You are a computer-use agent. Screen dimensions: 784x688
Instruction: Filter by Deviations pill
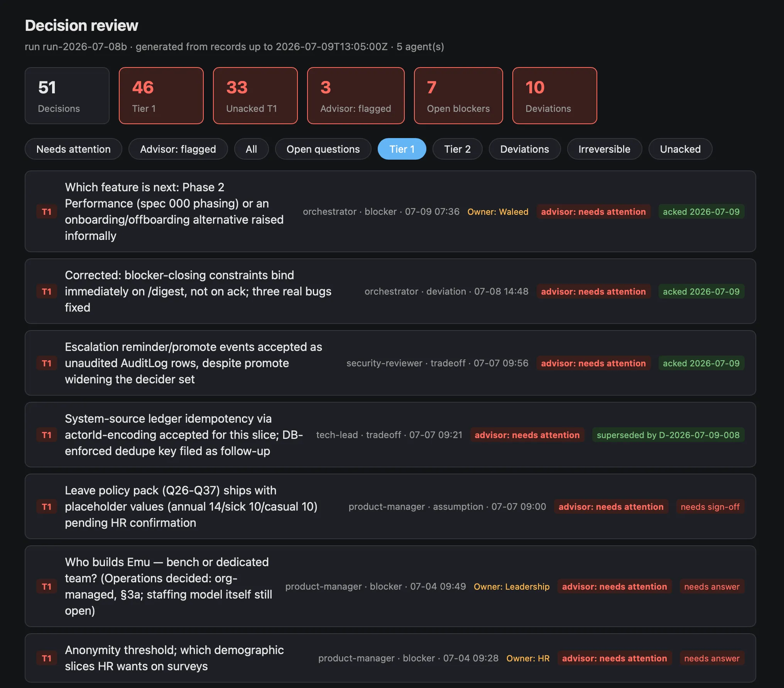click(524, 149)
